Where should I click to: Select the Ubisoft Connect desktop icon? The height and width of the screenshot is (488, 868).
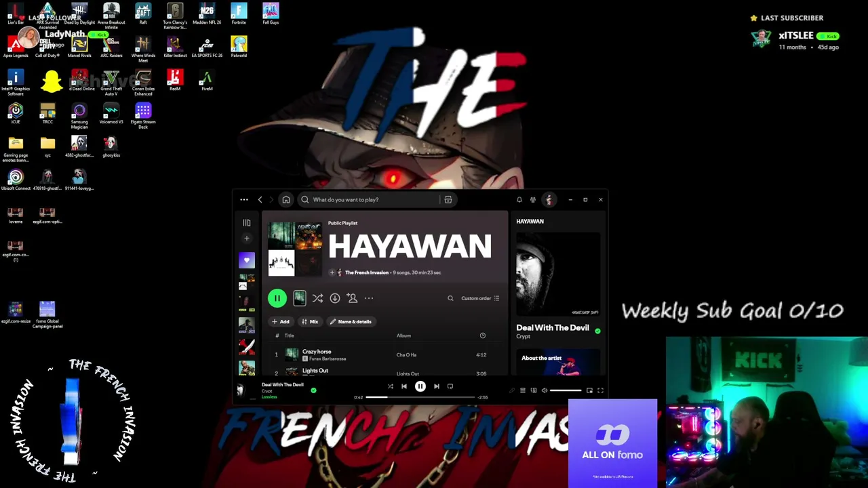point(16,180)
